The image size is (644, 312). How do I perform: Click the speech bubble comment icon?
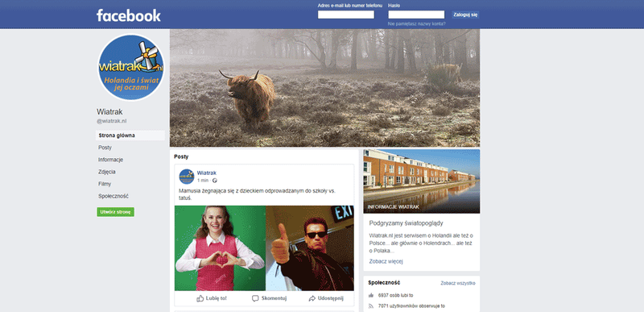click(255, 298)
